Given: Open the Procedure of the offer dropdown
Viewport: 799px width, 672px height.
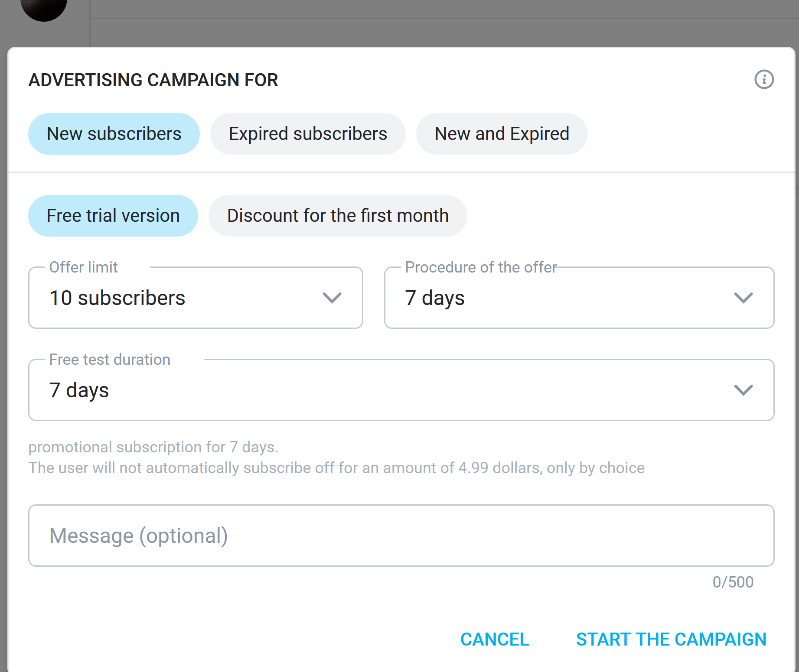Looking at the screenshot, I should 579,298.
